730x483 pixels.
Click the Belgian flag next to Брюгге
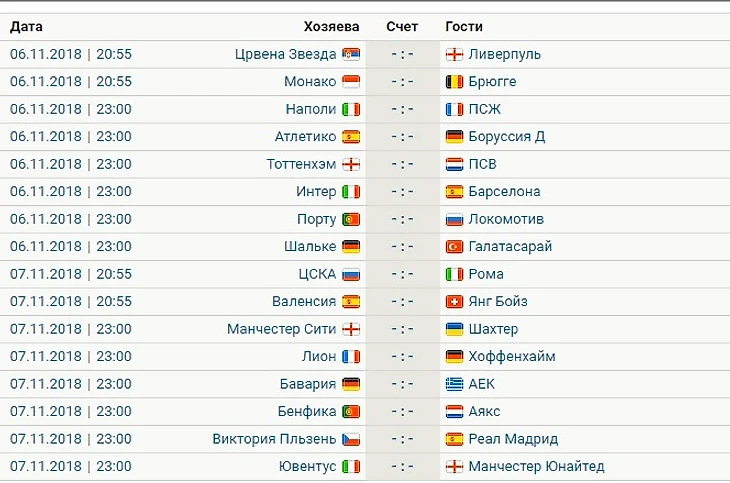pyautogui.click(x=454, y=82)
